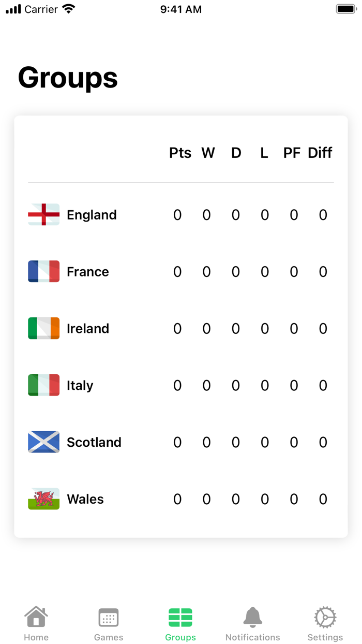
Task: Select the Games calendar icon
Action: [x=108, y=617]
